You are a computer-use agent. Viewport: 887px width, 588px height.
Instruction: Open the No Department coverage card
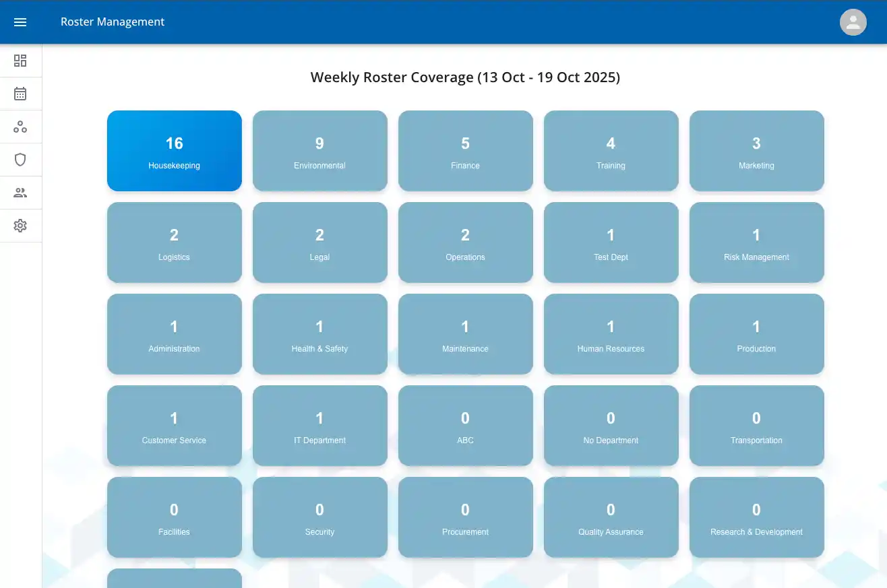611,425
